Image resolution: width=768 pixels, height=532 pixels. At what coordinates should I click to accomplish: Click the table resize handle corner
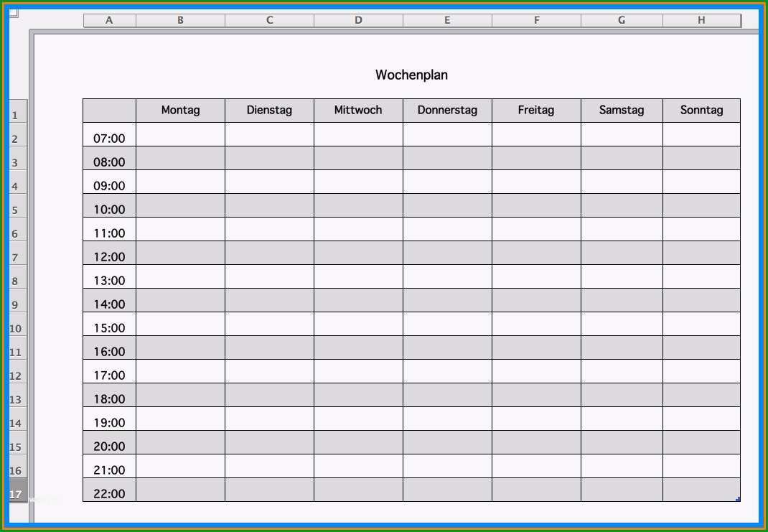(738, 499)
